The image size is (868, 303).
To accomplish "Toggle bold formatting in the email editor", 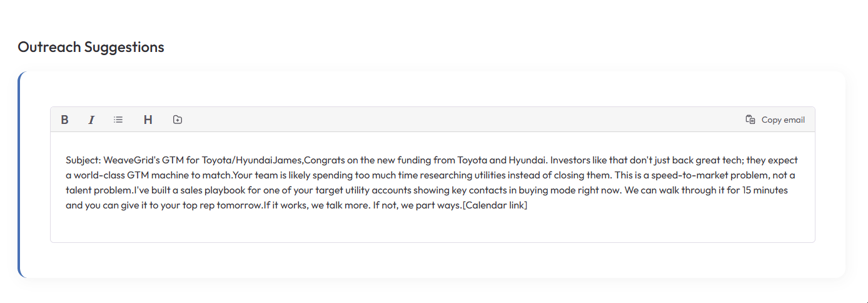I will [x=64, y=120].
